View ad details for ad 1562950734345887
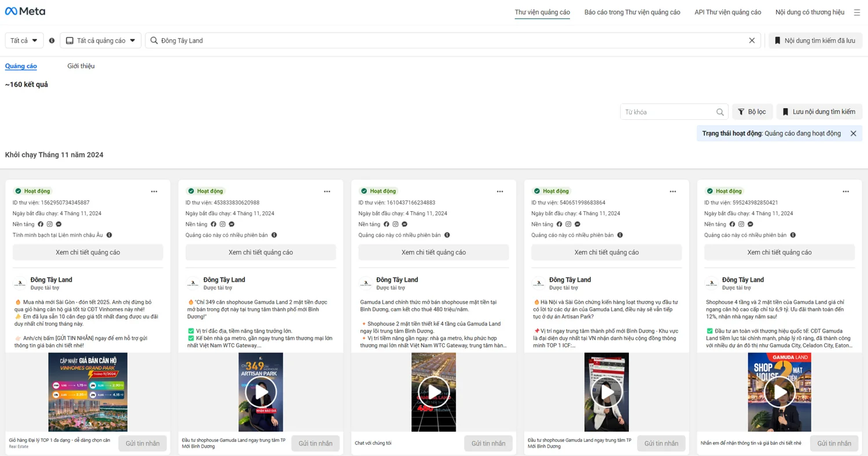This screenshot has width=868, height=456. coord(88,252)
